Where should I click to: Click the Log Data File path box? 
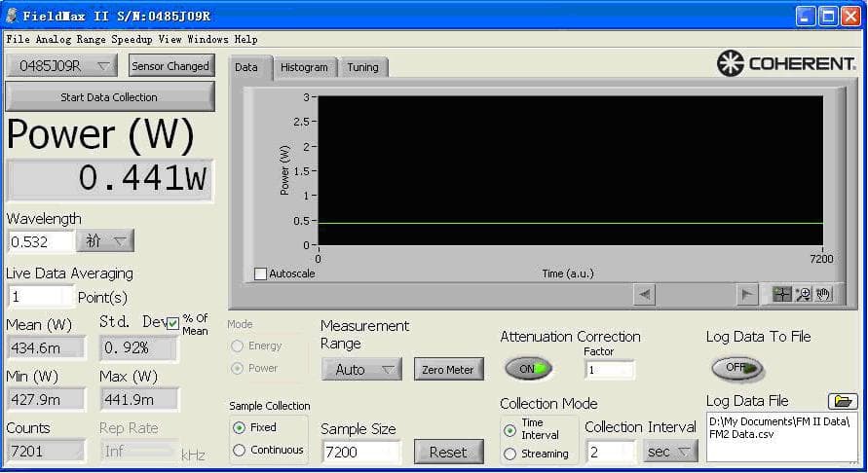point(782,436)
